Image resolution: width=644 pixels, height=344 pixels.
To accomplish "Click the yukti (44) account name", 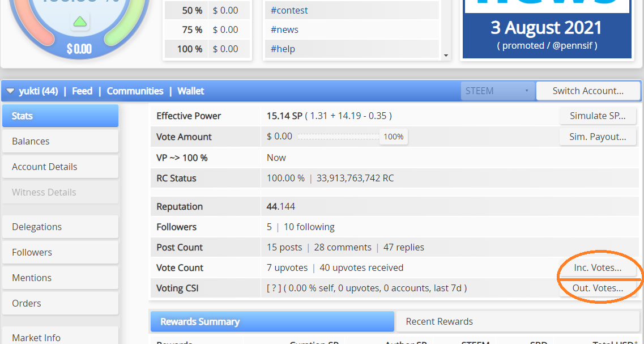I will pyautogui.click(x=38, y=91).
